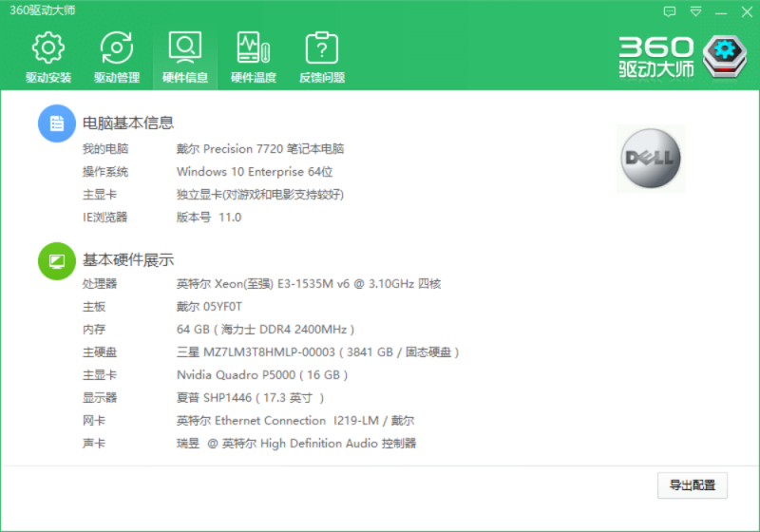
Task: Click the monitor value 夏普 SHP1446
Action: click(x=250, y=398)
